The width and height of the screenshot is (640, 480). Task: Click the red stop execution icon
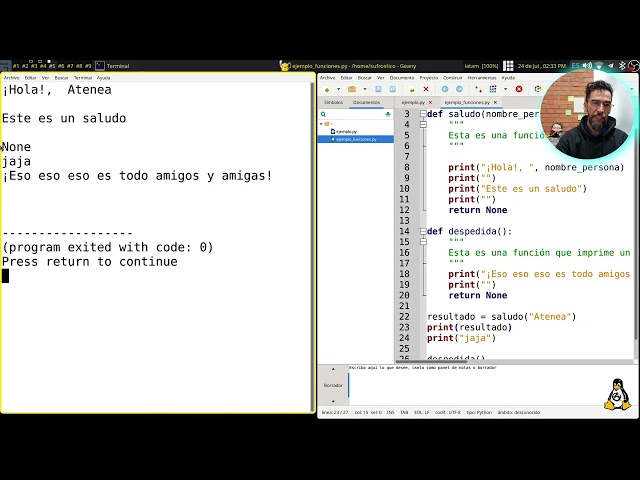(x=519, y=89)
